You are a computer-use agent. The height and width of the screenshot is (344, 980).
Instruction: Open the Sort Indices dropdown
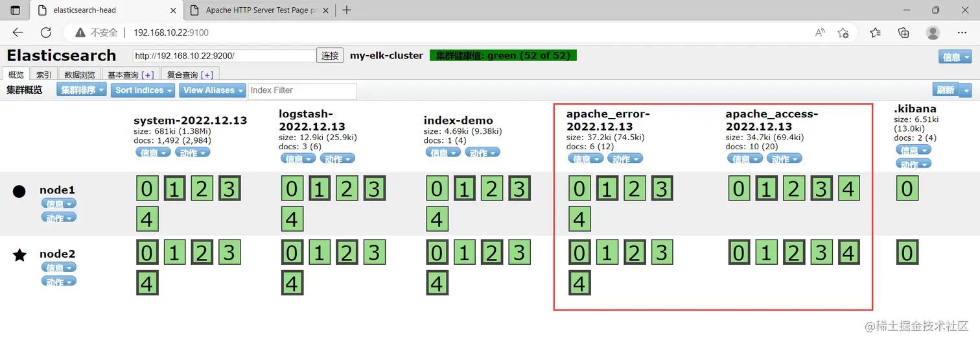pyautogui.click(x=143, y=90)
